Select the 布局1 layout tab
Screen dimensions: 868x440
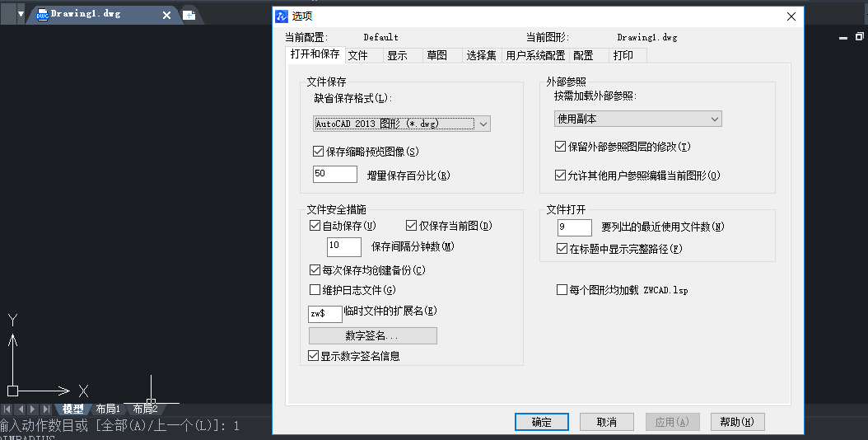(x=108, y=409)
